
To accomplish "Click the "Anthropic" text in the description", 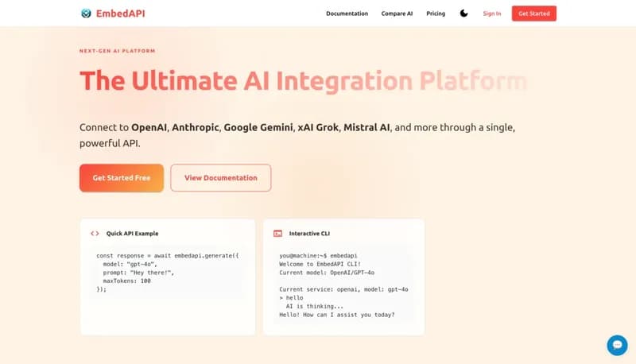I will 195,128.
